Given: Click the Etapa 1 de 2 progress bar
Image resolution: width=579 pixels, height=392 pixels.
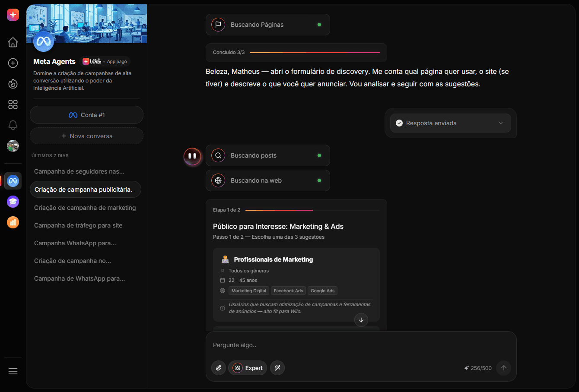Looking at the screenshot, I should [x=312, y=210].
